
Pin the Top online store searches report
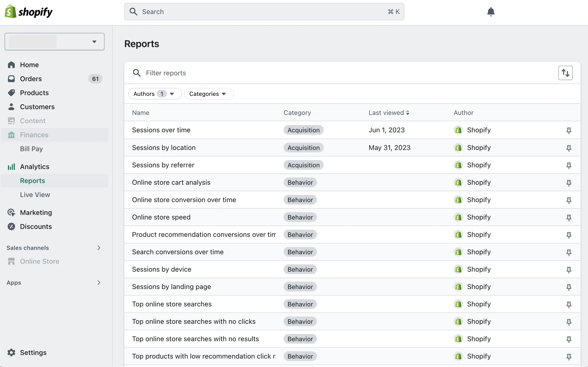click(569, 305)
